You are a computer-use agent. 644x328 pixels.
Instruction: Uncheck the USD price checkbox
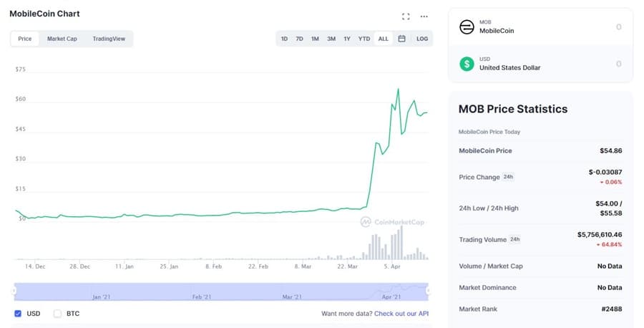click(x=18, y=314)
